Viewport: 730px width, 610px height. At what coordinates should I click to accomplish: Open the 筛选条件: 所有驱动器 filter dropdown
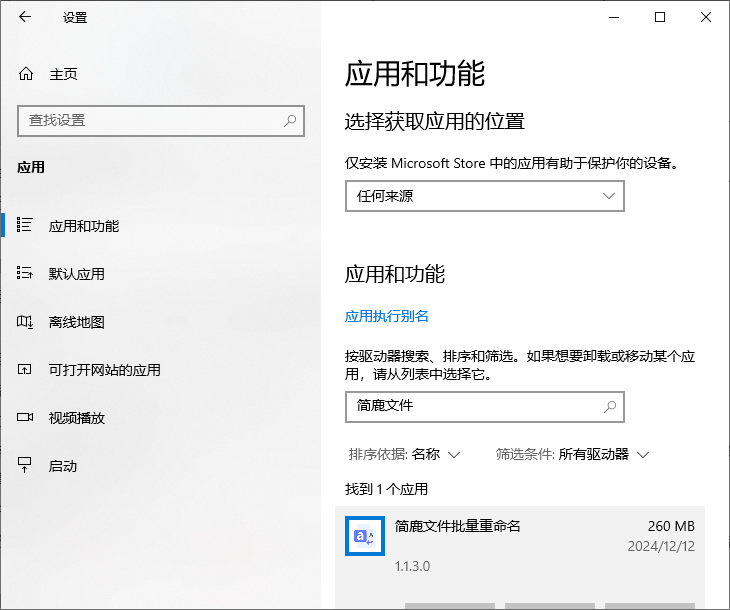point(572,454)
